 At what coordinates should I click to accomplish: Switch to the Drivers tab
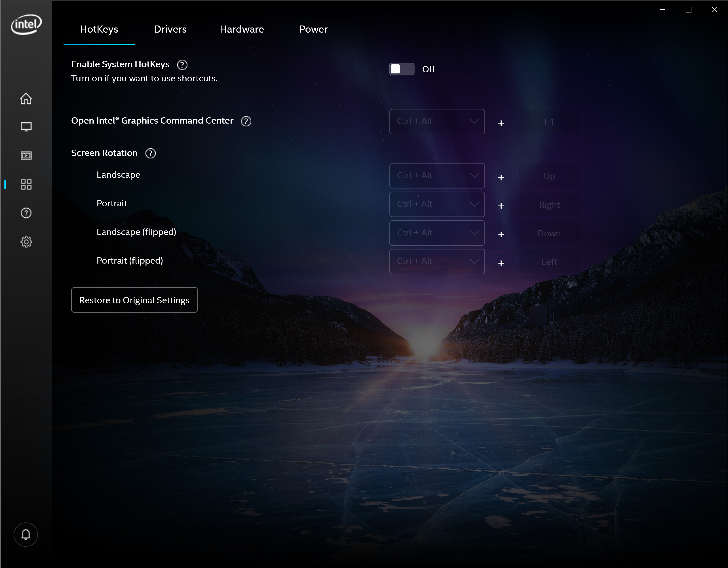(x=170, y=29)
